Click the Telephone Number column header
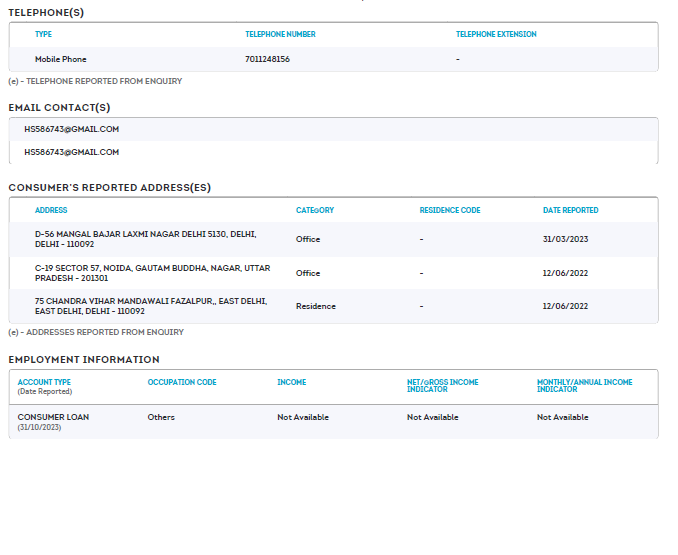Image resolution: width=678 pixels, height=555 pixels. pyautogui.click(x=280, y=34)
